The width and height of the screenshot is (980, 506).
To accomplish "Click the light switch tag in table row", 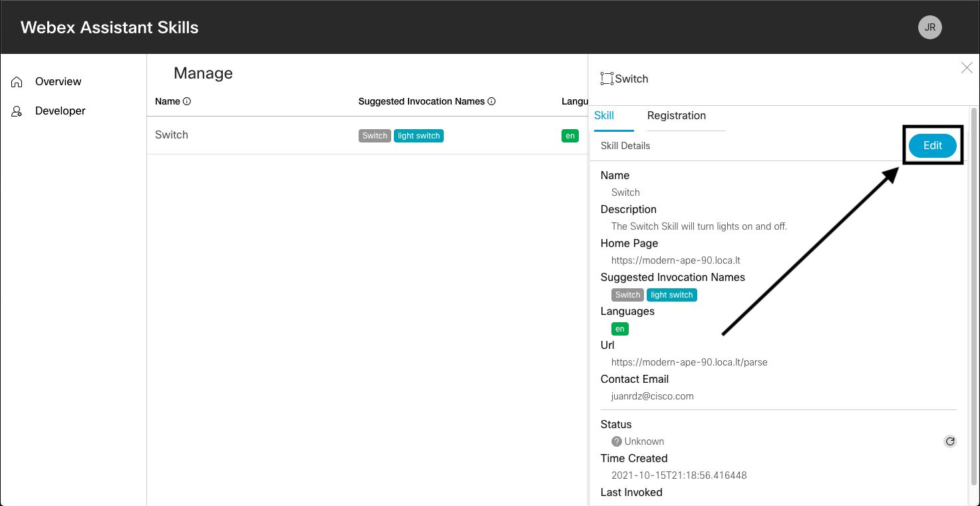I will (419, 136).
